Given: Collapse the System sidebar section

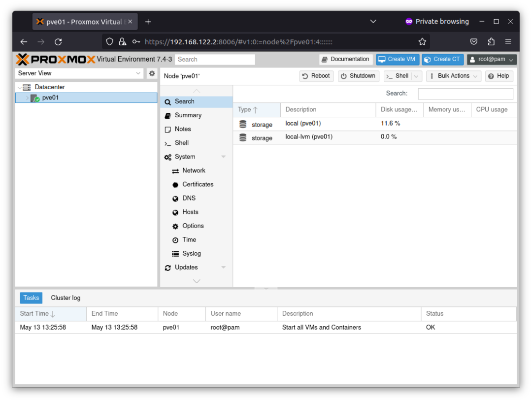Looking at the screenshot, I should (x=224, y=157).
